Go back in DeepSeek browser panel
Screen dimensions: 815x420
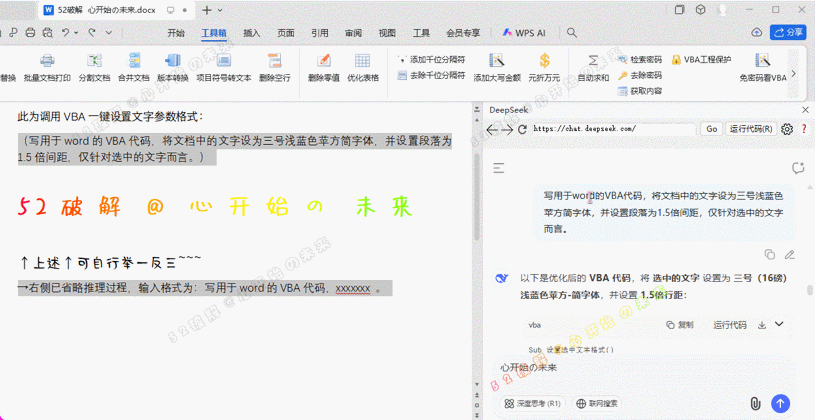click(492, 129)
